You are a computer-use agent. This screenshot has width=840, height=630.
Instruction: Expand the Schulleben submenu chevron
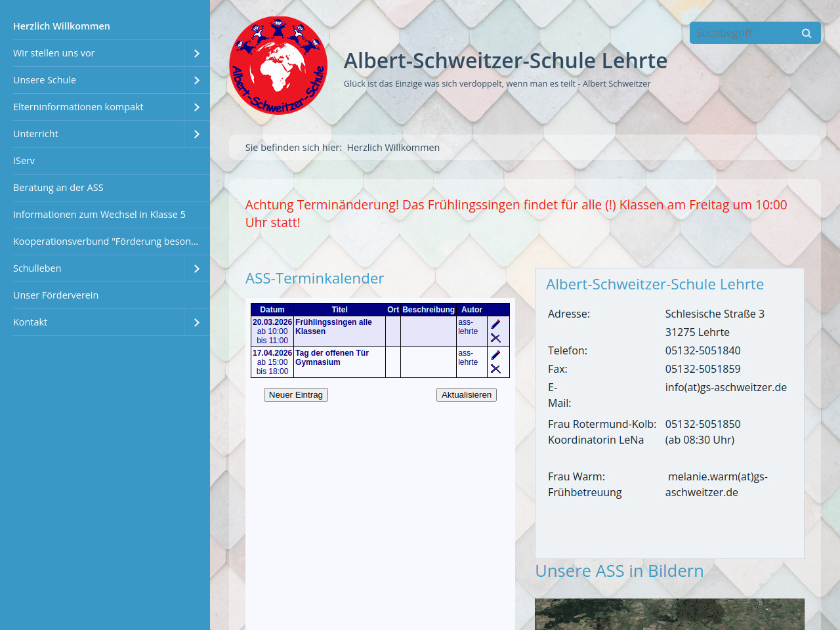197,268
